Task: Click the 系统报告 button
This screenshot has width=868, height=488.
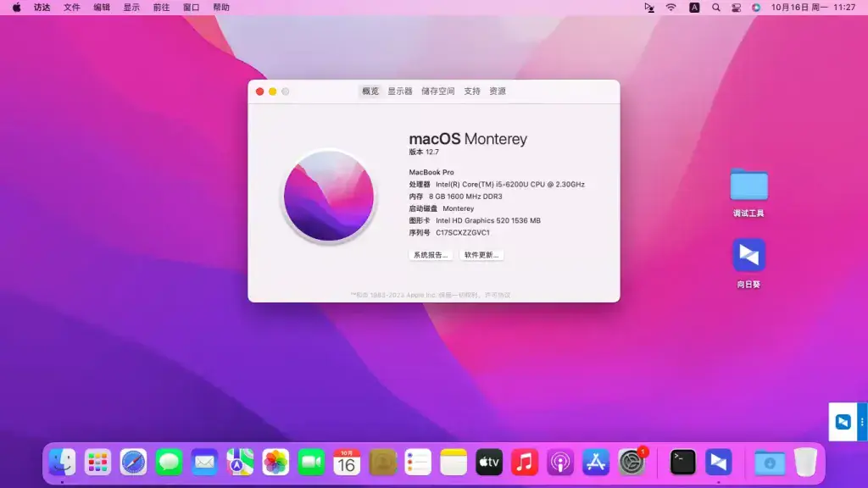Action: pyautogui.click(x=431, y=255)
